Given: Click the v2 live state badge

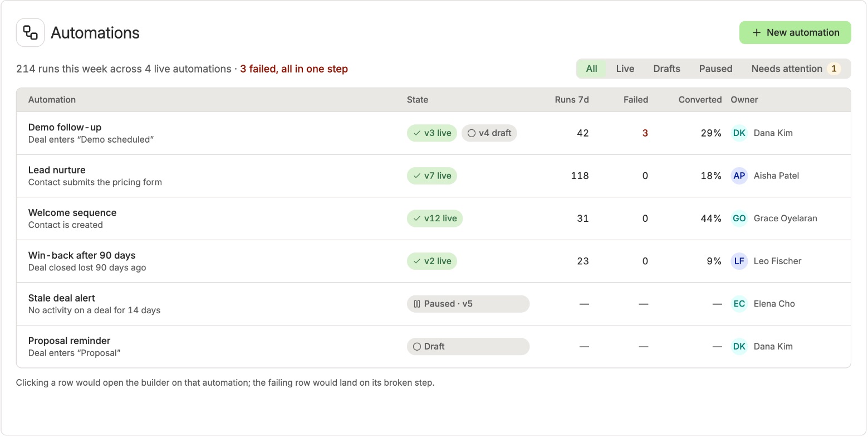Looking at the screenshot, I should 432,261.
